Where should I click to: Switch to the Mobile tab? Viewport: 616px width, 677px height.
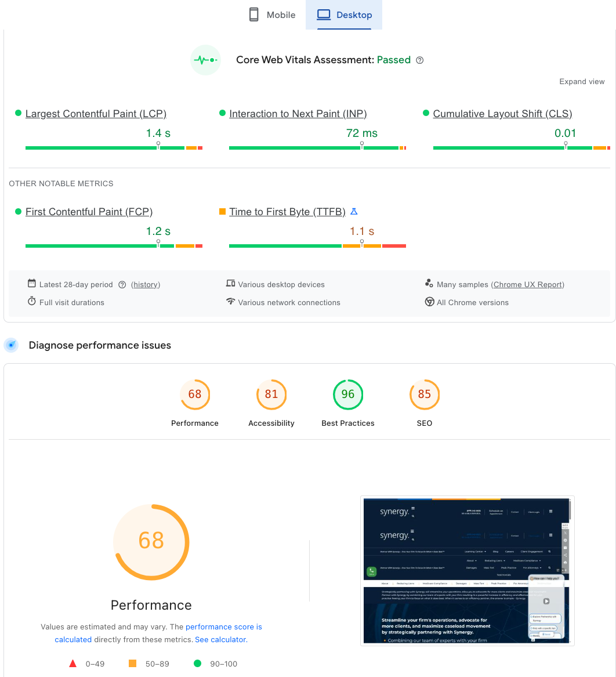[273, 15]
